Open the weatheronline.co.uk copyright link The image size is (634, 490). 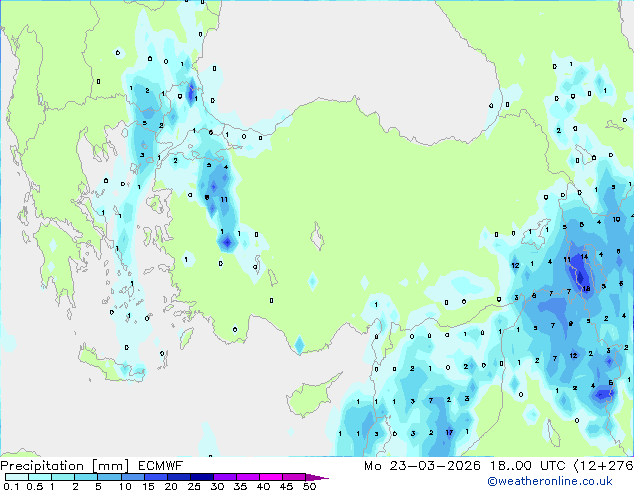click(550, 481)
